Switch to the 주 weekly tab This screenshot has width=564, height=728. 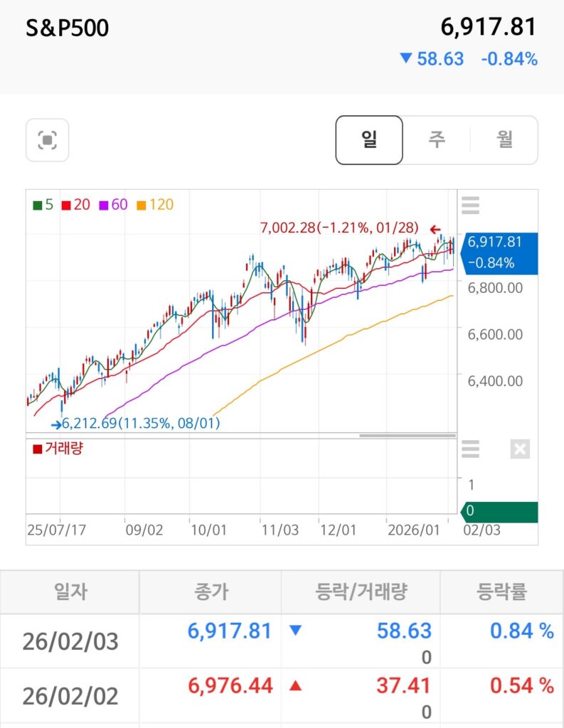tap(436, 139)
